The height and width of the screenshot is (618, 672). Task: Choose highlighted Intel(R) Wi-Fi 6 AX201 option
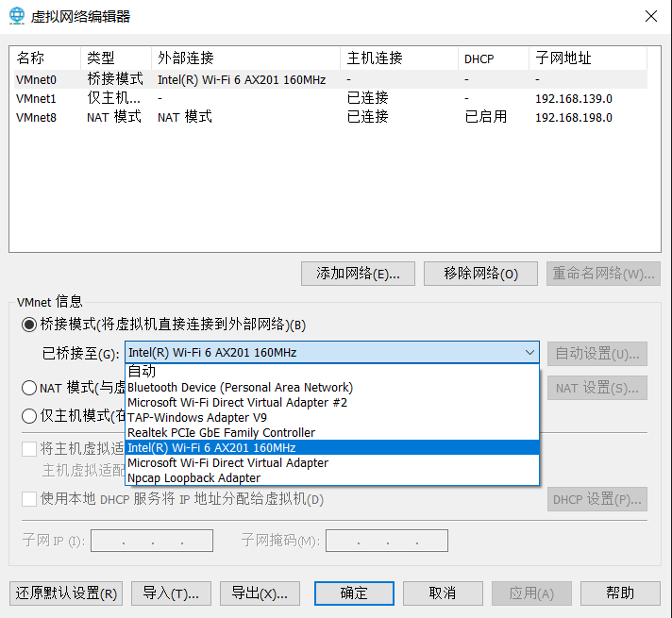pyautogui.click(x=332, y=447)
